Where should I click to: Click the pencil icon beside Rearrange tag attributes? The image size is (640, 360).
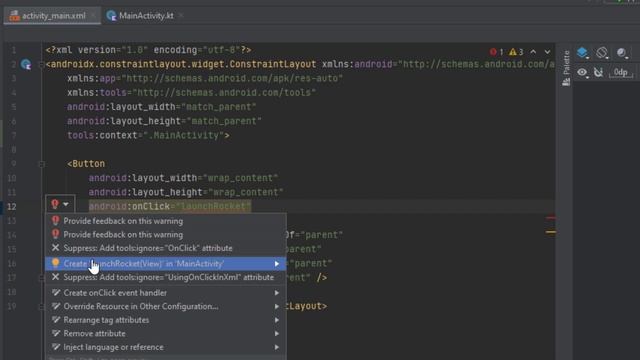click(x=56, y=320)
